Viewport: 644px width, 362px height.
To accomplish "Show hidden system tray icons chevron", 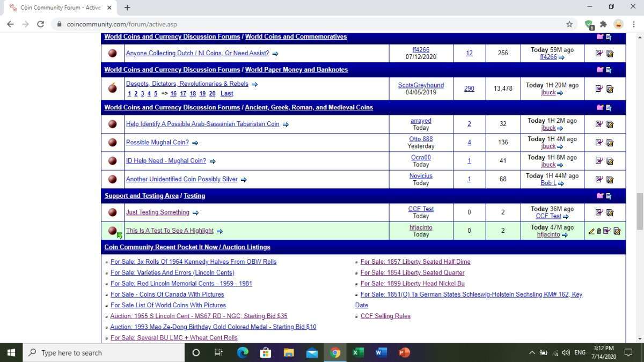I will click(532, 352).
